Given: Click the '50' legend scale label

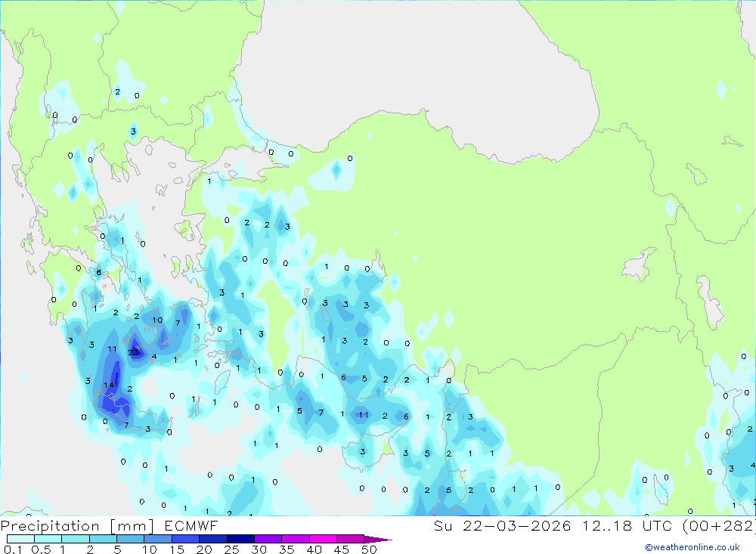Looking at the screenshot, I should tap(370, 549).
